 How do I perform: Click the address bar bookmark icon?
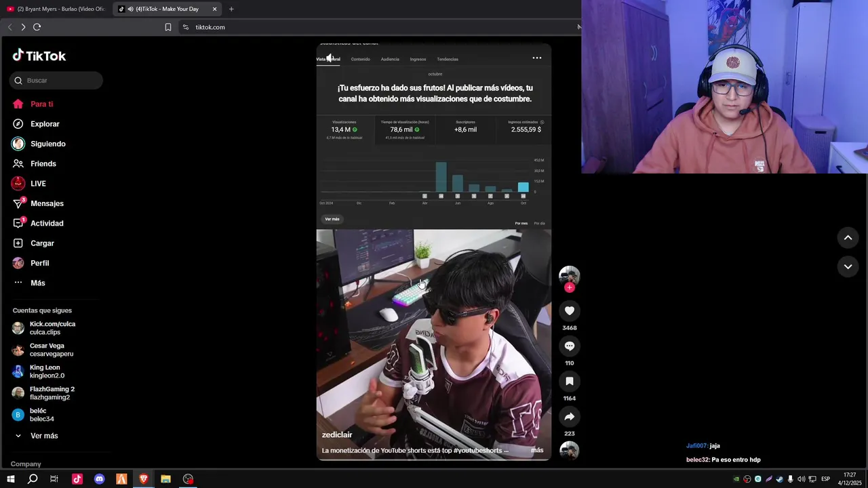[x=168, y=27]
